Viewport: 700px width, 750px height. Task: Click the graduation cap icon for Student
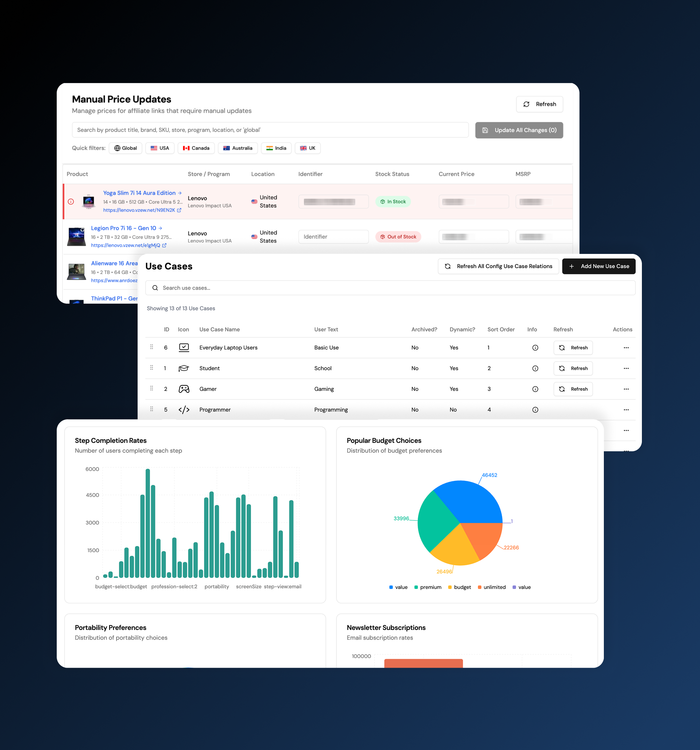(x=184, y=368)
